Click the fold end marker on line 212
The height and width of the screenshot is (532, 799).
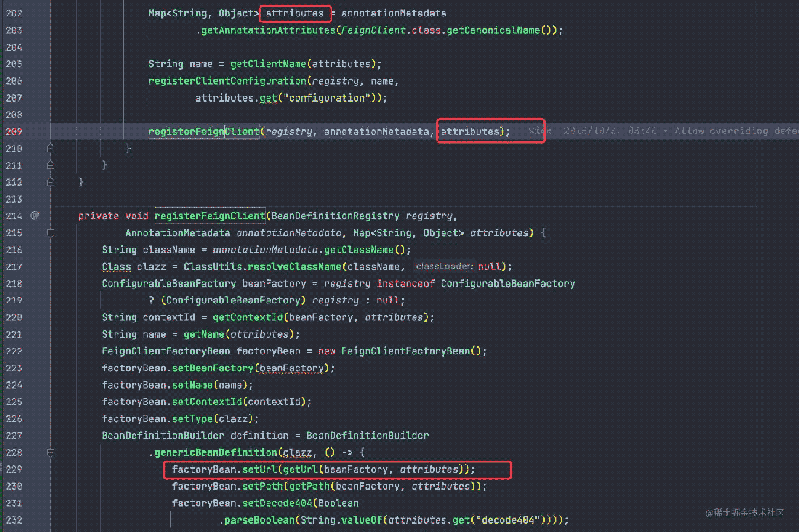click(x=51, y=182)
